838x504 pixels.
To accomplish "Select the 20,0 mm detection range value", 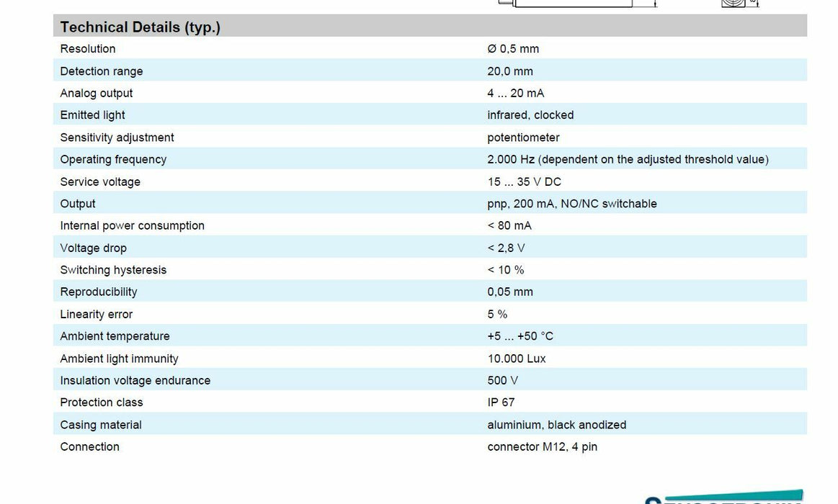I will [510, 71].
